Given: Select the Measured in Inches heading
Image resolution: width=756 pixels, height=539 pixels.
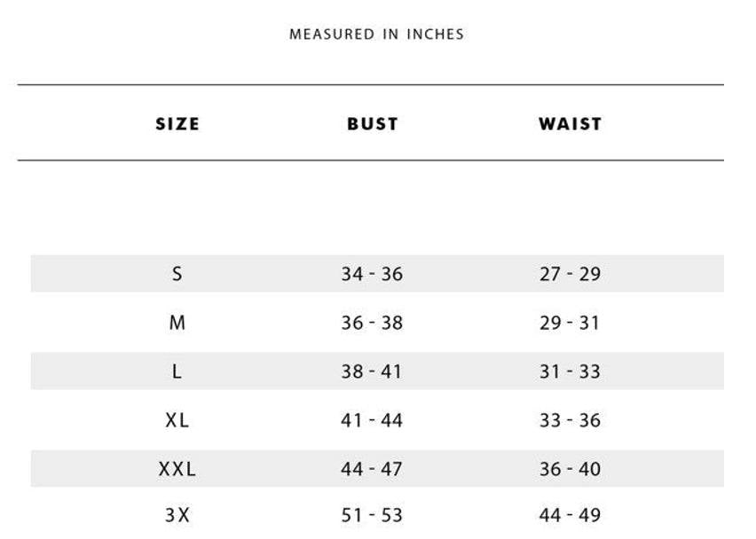Looking at the screenshot, I should 376,35.
